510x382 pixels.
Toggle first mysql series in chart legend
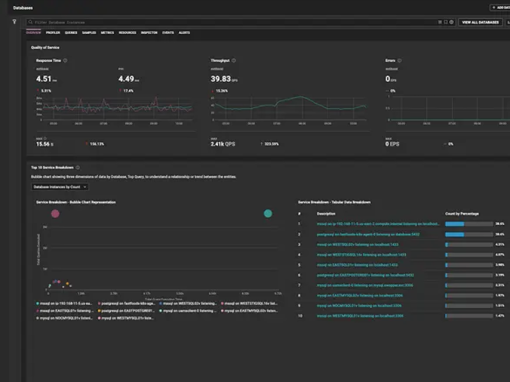tap(64, 304)
